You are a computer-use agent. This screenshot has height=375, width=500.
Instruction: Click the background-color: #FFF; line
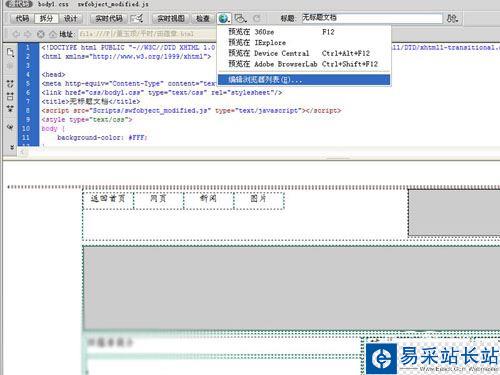[102, 137]
